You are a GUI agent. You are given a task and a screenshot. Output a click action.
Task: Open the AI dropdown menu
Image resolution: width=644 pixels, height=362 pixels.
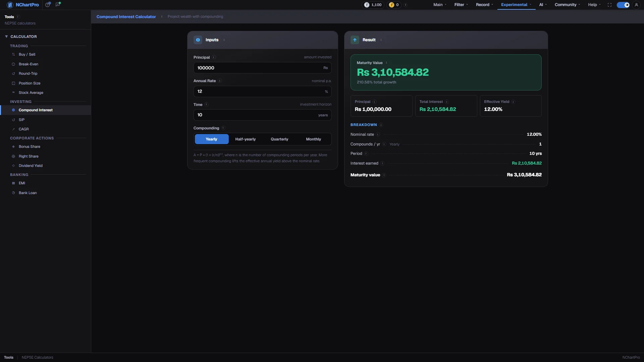click(543, 5)
